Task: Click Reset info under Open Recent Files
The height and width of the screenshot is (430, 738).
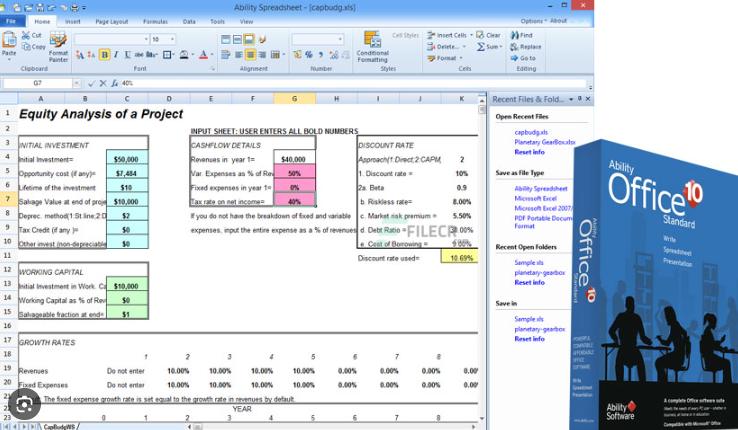Action: tap(529, 152)
